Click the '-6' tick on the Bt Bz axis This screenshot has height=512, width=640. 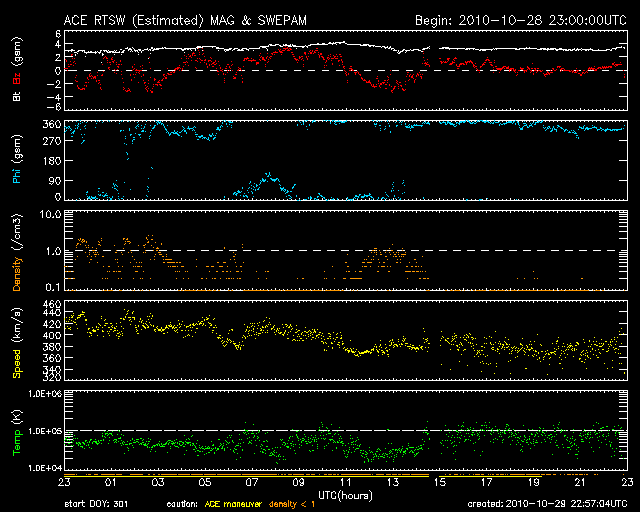pos(54,107)
